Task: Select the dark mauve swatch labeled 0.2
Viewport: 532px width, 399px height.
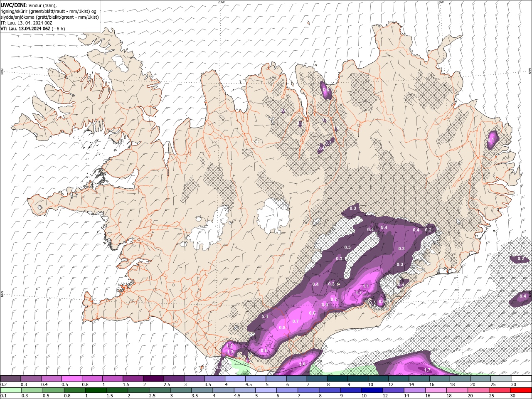Action: 10,379
